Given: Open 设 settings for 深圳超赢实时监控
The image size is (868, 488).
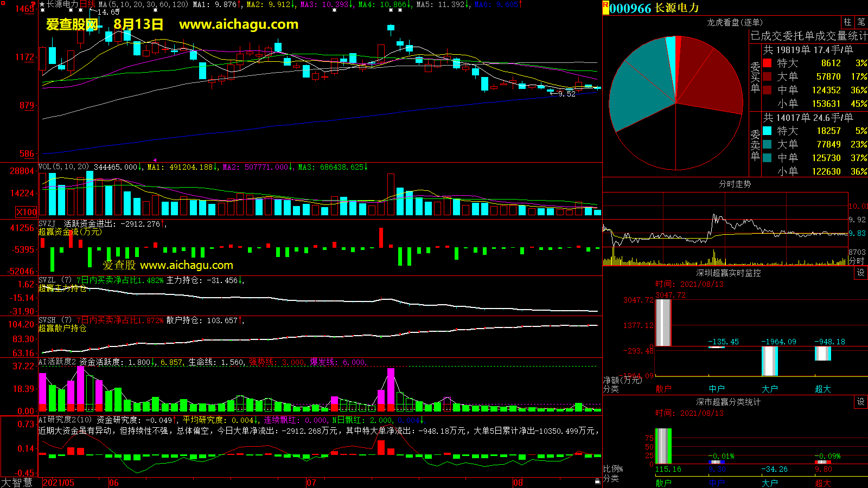Looking at the screenshot, I should point(860,273).
